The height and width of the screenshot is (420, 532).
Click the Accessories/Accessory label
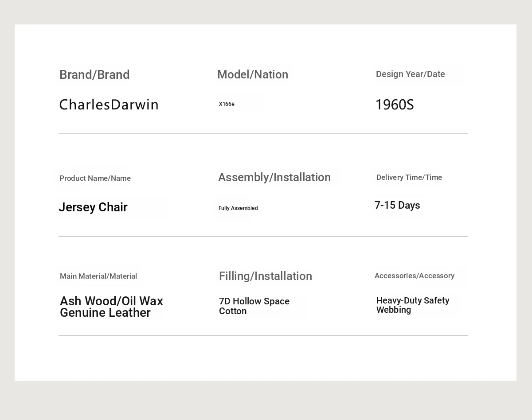tap(414, 276)
